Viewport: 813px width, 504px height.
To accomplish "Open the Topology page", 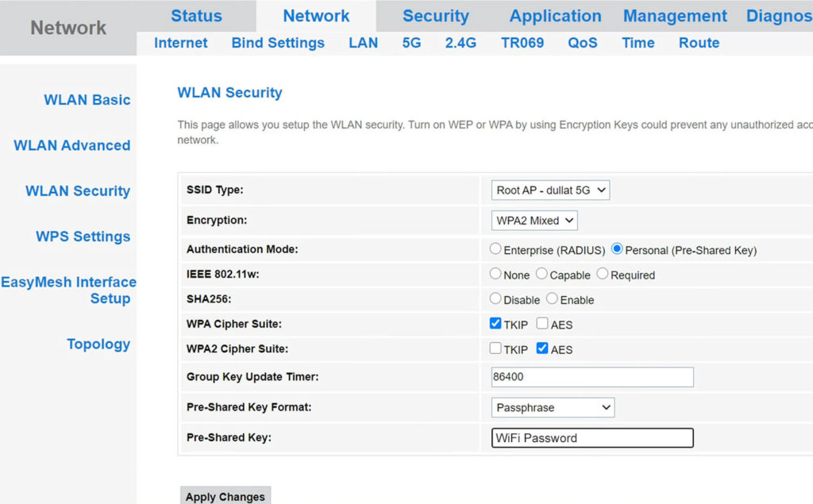I will coord(98,344).
